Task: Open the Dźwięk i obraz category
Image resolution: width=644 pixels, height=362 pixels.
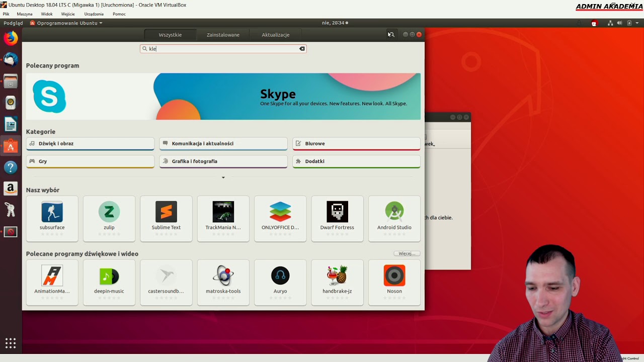Action: [90, 144]
